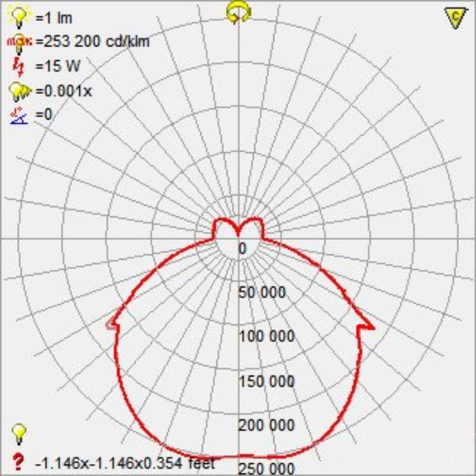Click the '50 000' scale label
This screenshot has width=476, height=476.
point(262,293)
